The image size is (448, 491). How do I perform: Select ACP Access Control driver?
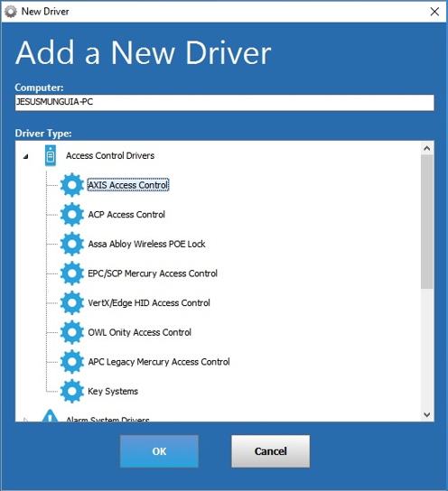coord(126,215)
